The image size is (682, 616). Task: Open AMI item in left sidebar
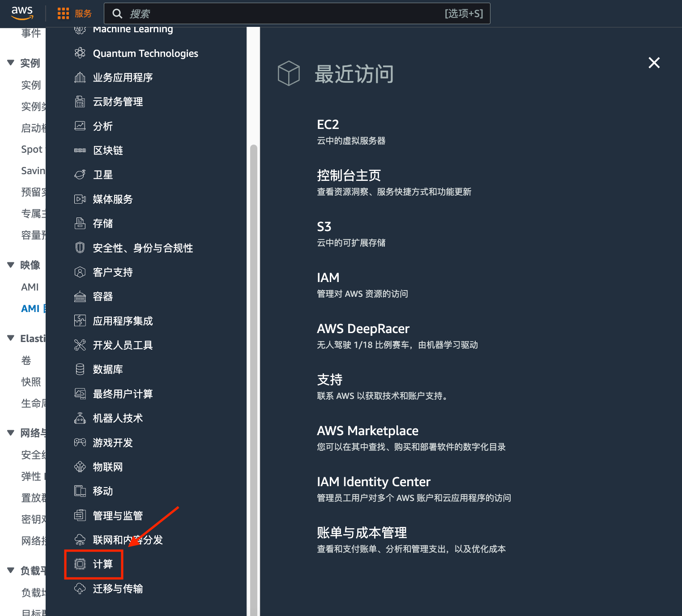tap(30, 287)
